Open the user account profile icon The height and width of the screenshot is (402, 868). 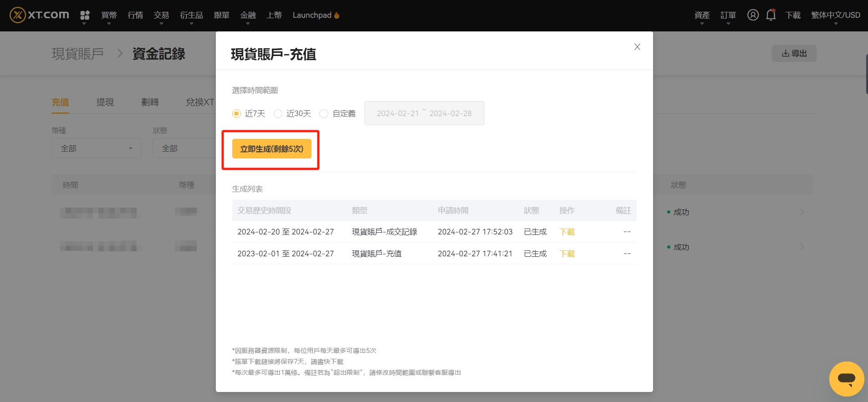(753, 15)
